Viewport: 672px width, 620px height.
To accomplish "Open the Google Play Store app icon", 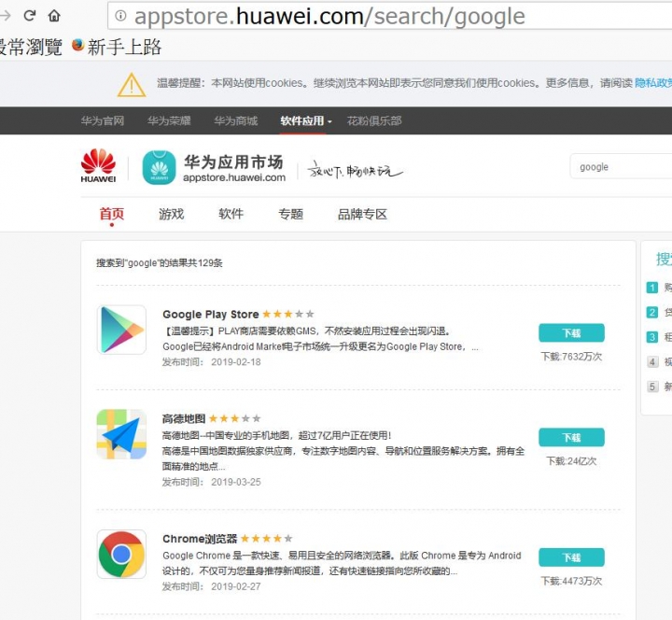I will (121, 330).
